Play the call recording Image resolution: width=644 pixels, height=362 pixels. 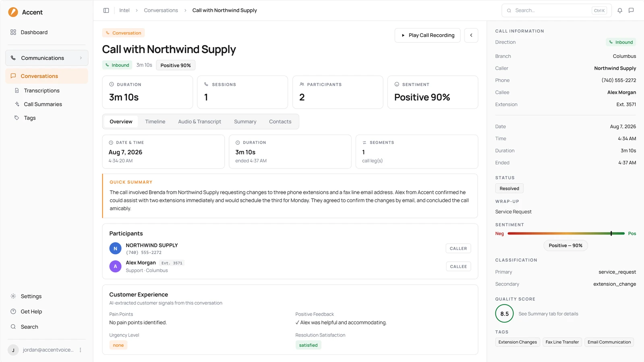point(427,35)
